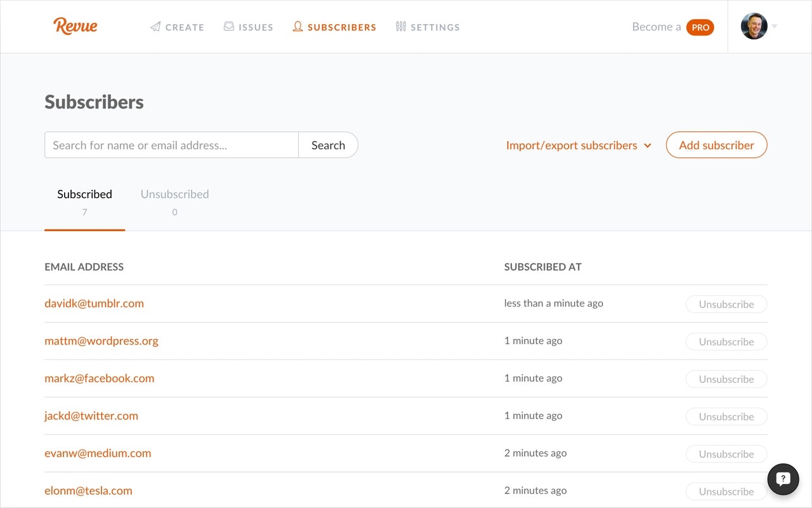
Task: Unsubscribe elonm@tesla.com
Action: pos(726,491)
